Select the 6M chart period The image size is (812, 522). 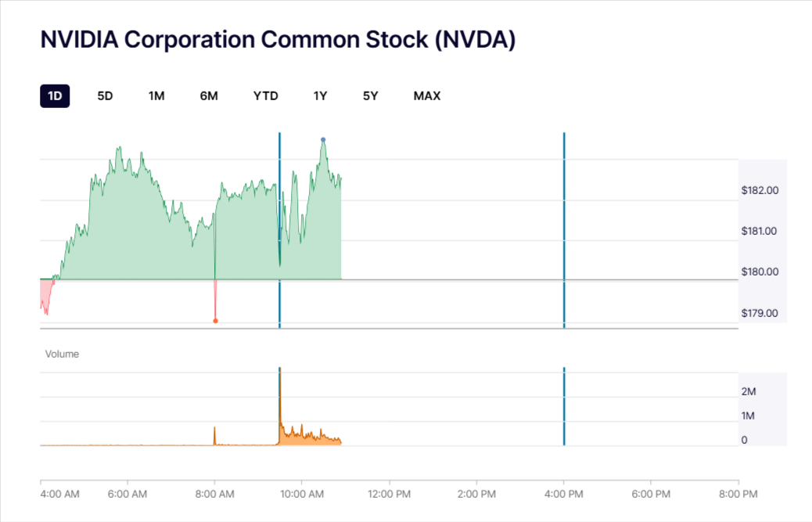coord(209,95)
